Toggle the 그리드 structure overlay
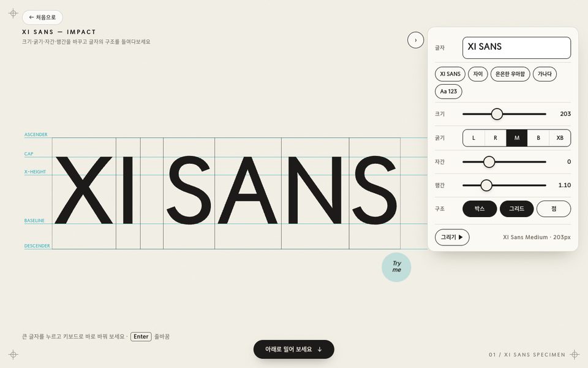Image resolution: width=588 pixels, height=368 pixels. [517, 209]
